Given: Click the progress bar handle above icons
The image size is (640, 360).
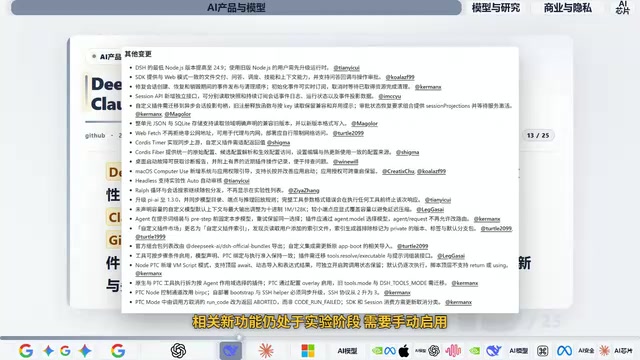Looking at the screenshot, I should 239,337.
